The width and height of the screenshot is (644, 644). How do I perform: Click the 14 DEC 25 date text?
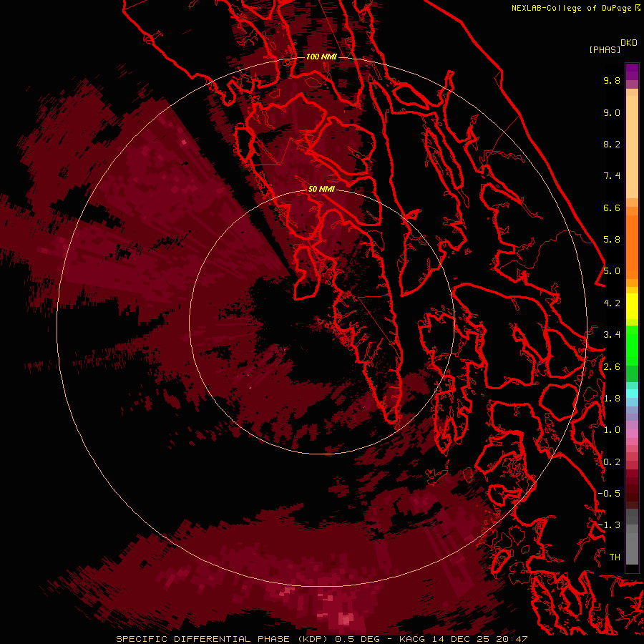point(462,639)
